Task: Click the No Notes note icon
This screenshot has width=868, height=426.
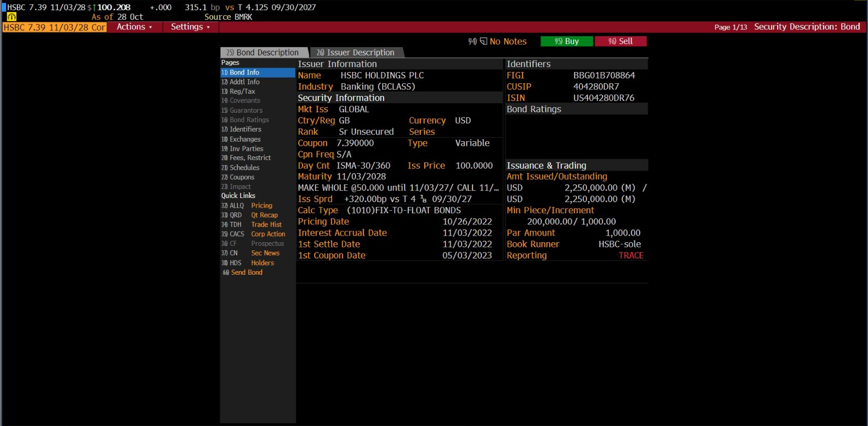Action: [x=483, y=41]
